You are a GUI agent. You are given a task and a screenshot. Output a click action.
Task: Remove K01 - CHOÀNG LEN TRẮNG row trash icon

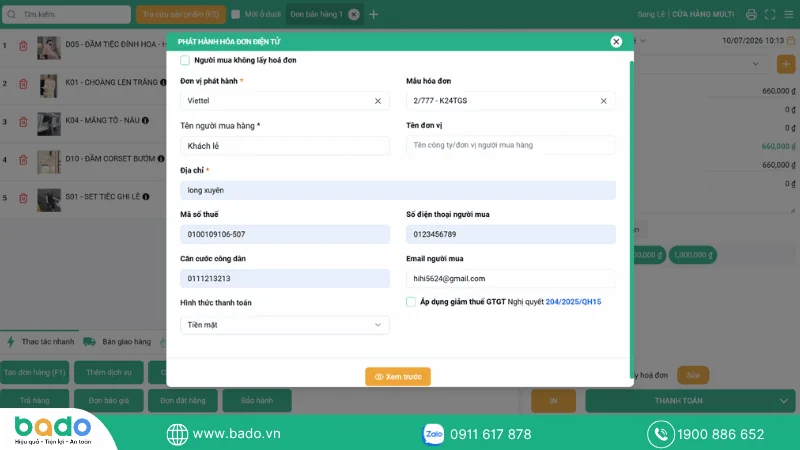pyautogui.click(x=23, y=84)
